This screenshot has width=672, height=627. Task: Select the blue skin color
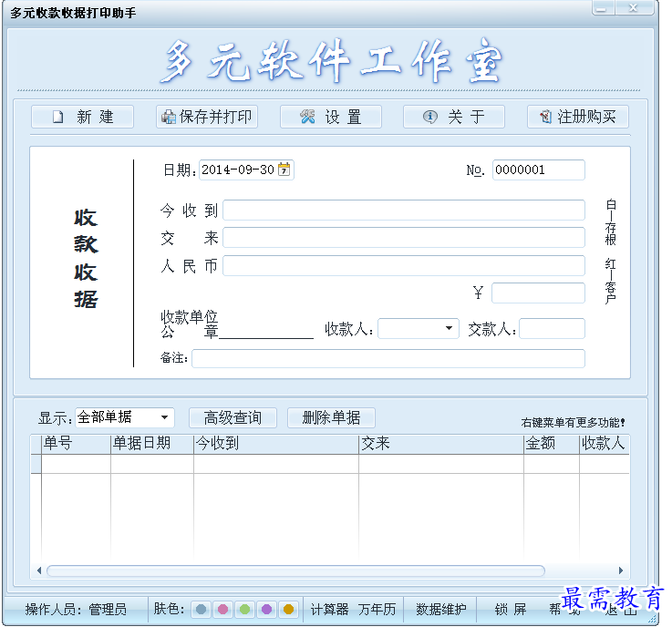click(201, 609)
